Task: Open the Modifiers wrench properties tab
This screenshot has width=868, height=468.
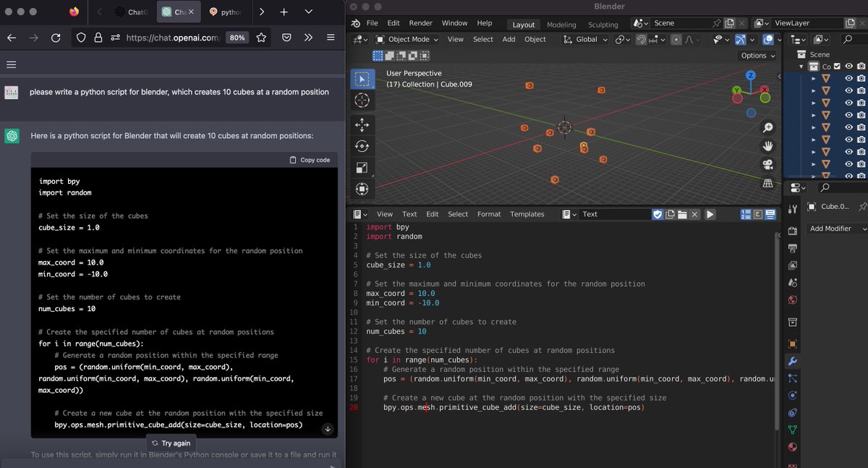Action: [x=793, y=361]
